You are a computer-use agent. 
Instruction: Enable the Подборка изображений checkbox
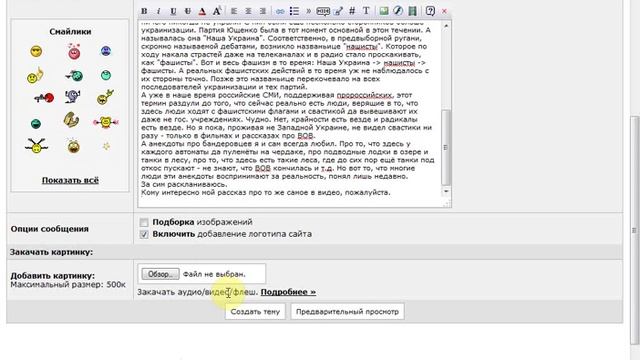144,222
